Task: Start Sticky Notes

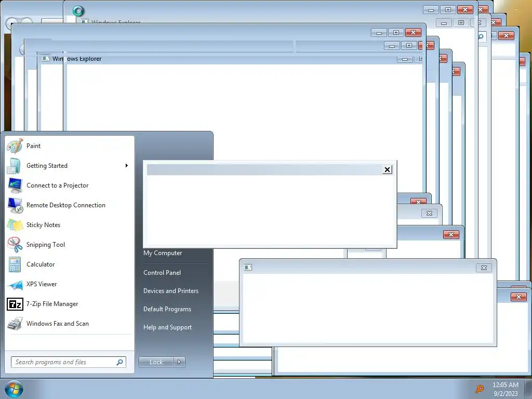Action: click(x=44, y=225)
